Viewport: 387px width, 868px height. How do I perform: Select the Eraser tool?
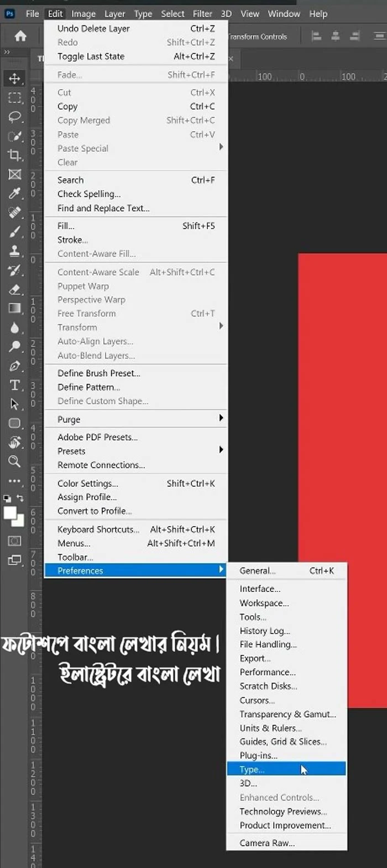point(15,289)
